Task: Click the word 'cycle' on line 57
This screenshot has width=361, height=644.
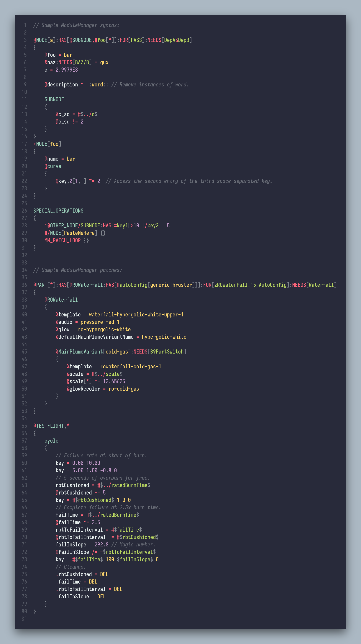Action: coord(51,441)
